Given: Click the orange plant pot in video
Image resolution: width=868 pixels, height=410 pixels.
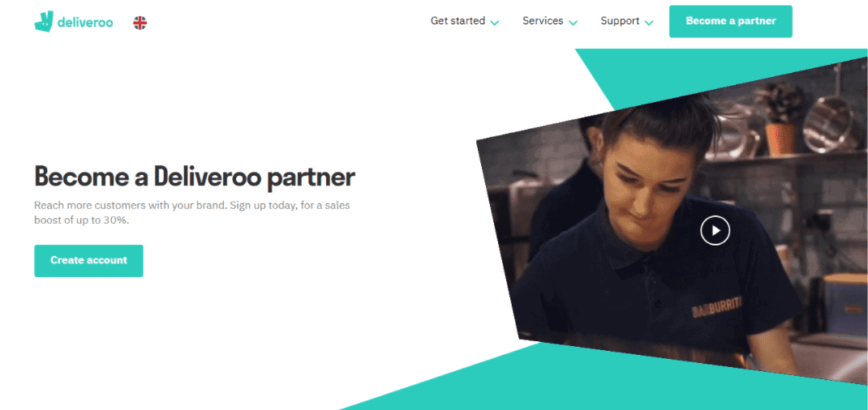Looking at the screenshot, I should coord(780,139).
